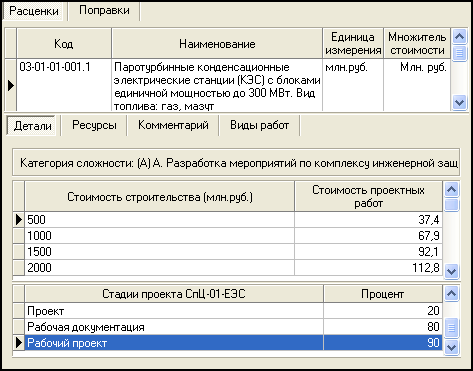
Task: Click scroll thumb in project stages table
Action: pos(452,328)
